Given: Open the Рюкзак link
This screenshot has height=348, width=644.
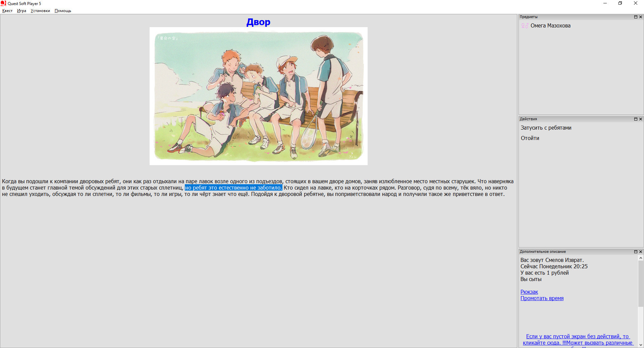Looking at the screenshot, I should 529,292.
